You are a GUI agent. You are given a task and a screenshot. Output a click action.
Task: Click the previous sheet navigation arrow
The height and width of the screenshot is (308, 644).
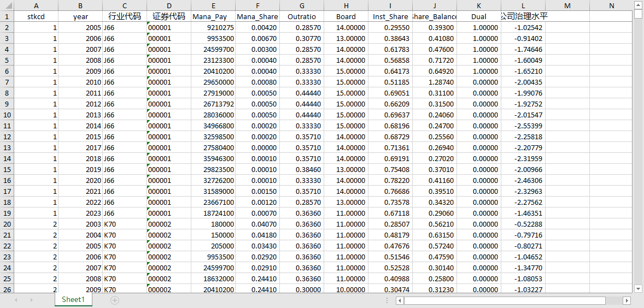click(16, 300)
